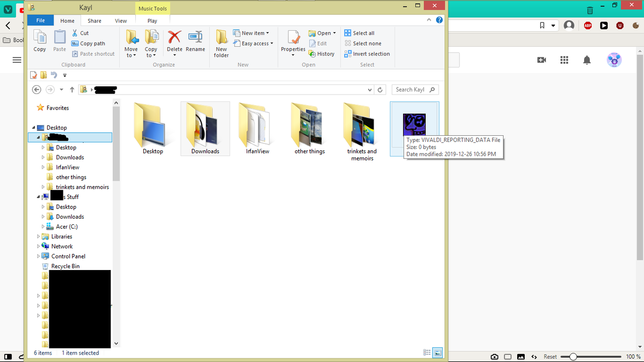
Task: Customize the Quick Access Toolbar dropdown
Action: (x=65, y=75)
